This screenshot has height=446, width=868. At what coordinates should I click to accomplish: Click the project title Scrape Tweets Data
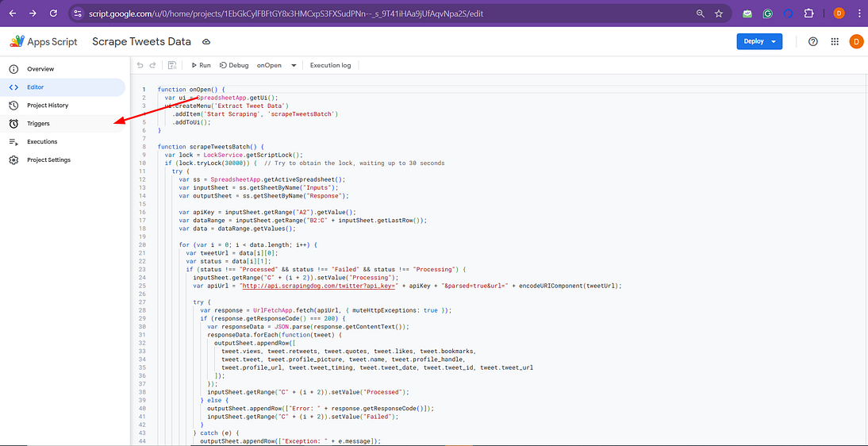click(142, 41)
